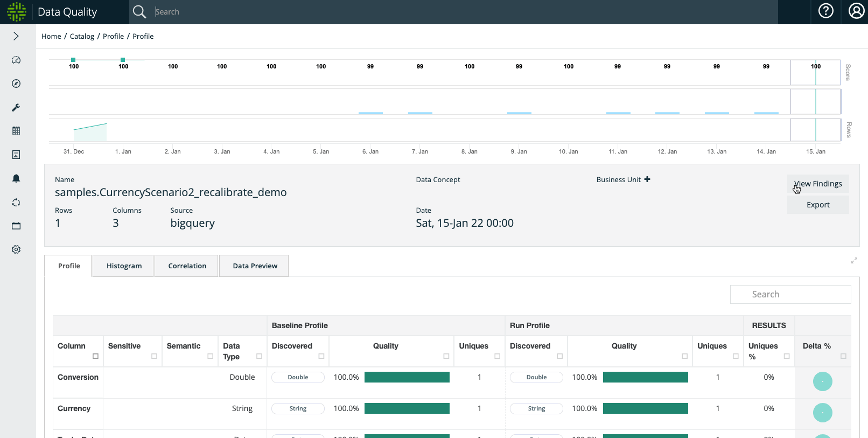Toggle the small square in Sensitive header
Image resolution: width=868 pixels, height=438 pixels.
[154, 356]
